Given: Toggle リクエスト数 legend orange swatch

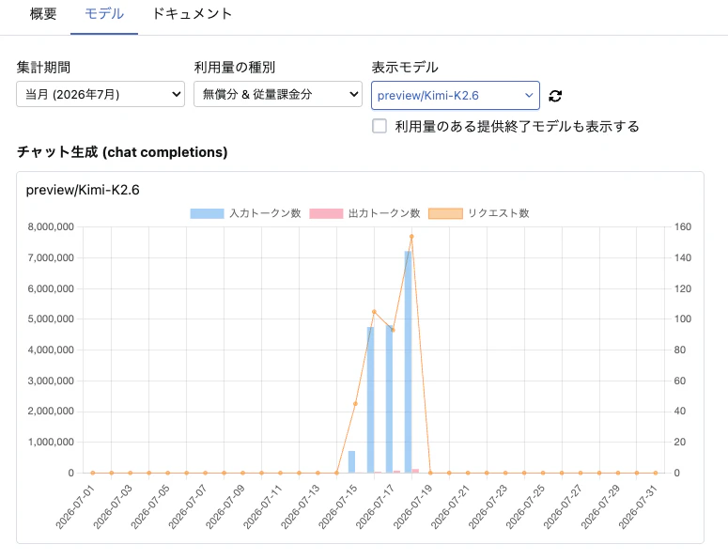Looking at the screenshot, I should (445, 213).
